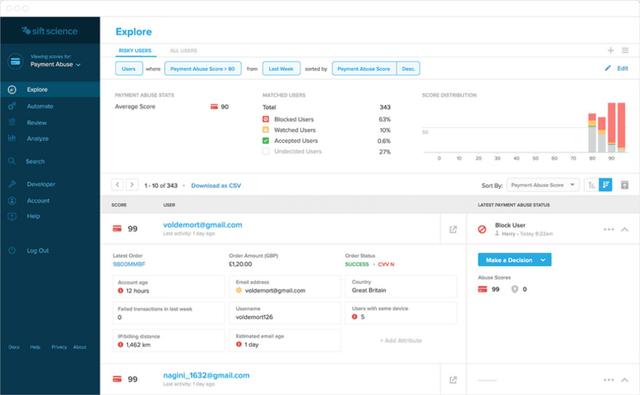Open the Make a Decision dropdown arrow

click(543, 260)
